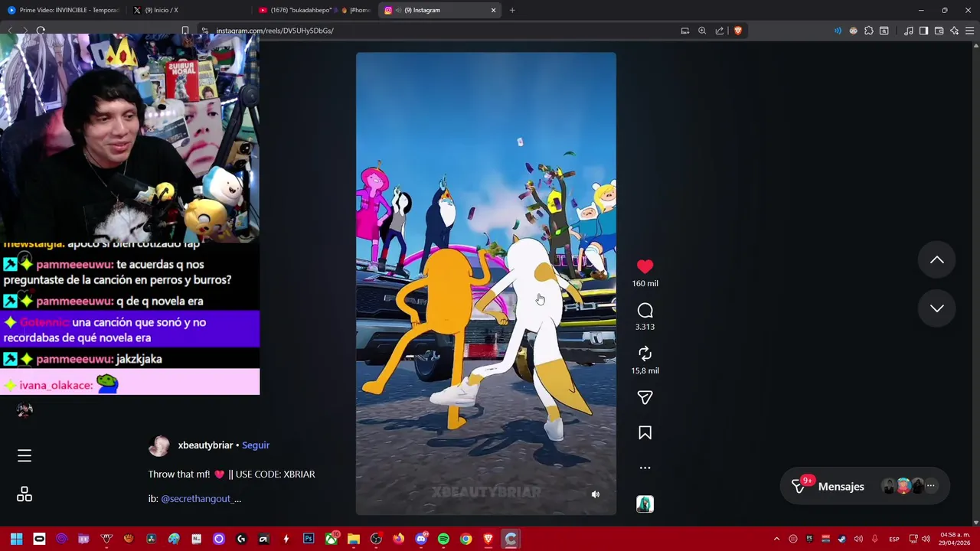Open OBS Studio from the taskbar
Image resolution: width=980 pixels, height=551 pixels.
376,539
